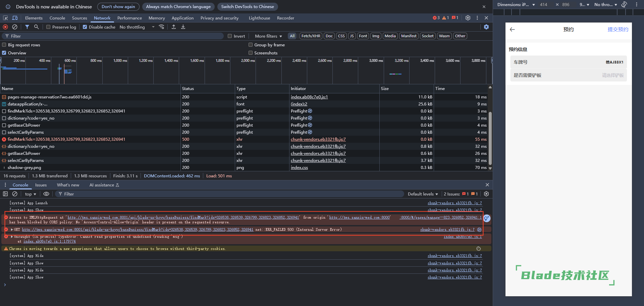Viewport: 644px width, 306px height.
Task: Click the network Filter input field
Action: click(x=113, y=36)
